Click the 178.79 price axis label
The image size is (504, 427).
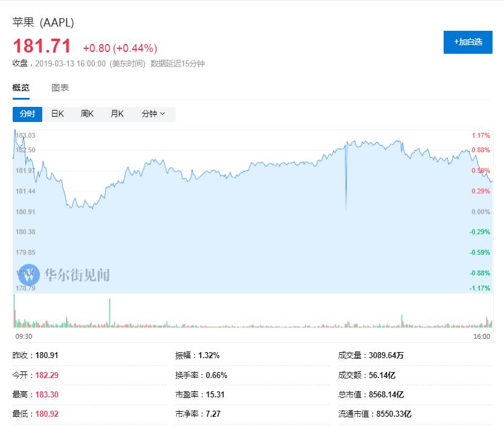[25, 288]
